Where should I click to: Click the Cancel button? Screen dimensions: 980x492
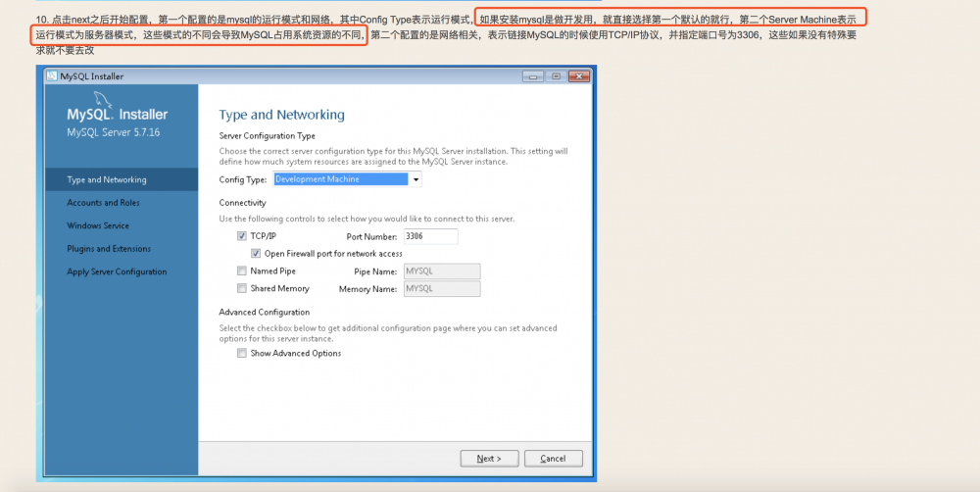[x=553, y=459]
